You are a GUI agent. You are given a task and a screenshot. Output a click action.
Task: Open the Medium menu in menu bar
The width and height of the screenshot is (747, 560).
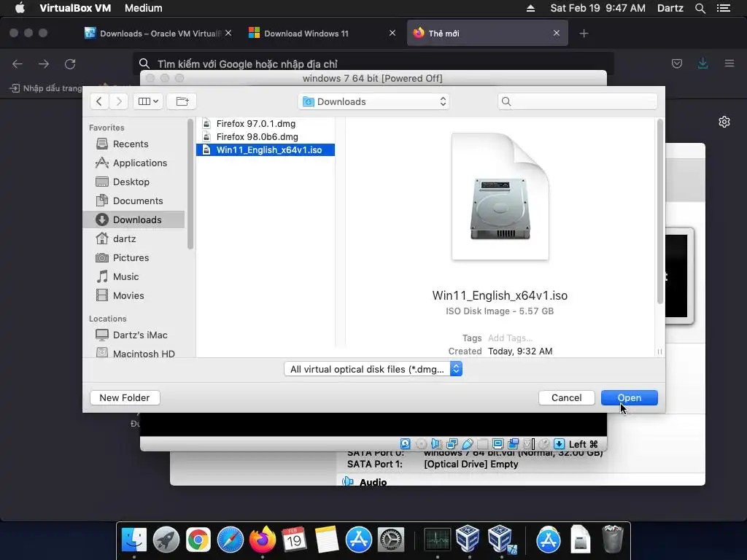[144, 8]
